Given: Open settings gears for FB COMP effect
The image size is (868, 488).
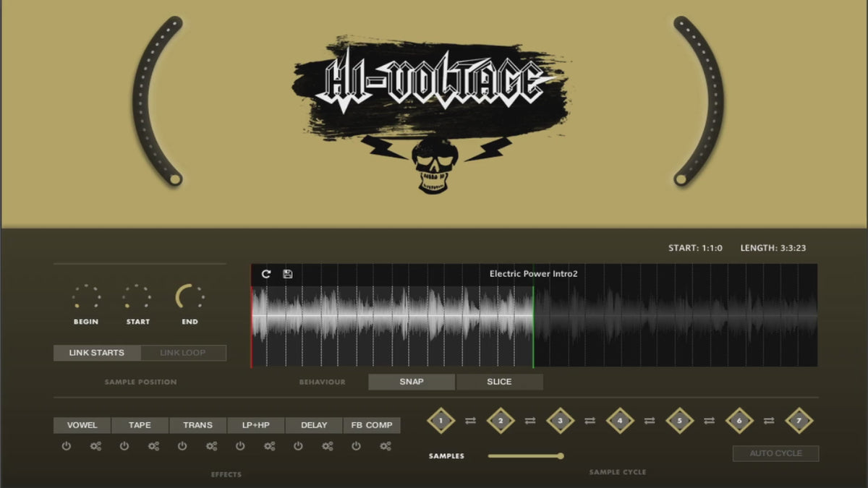Looking at the screenshot, I should (385, 446).
